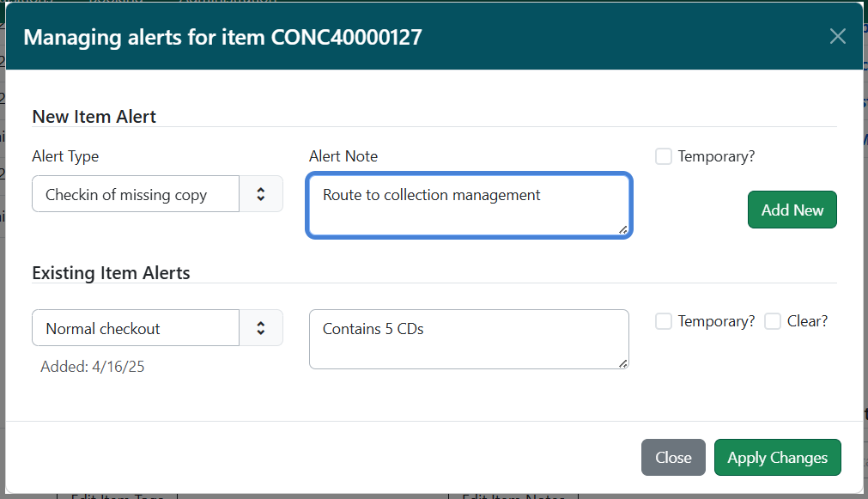Click inside the Alert Note text field
The width and height of the screenshot is (868, 499).
[x=469, y=204]
